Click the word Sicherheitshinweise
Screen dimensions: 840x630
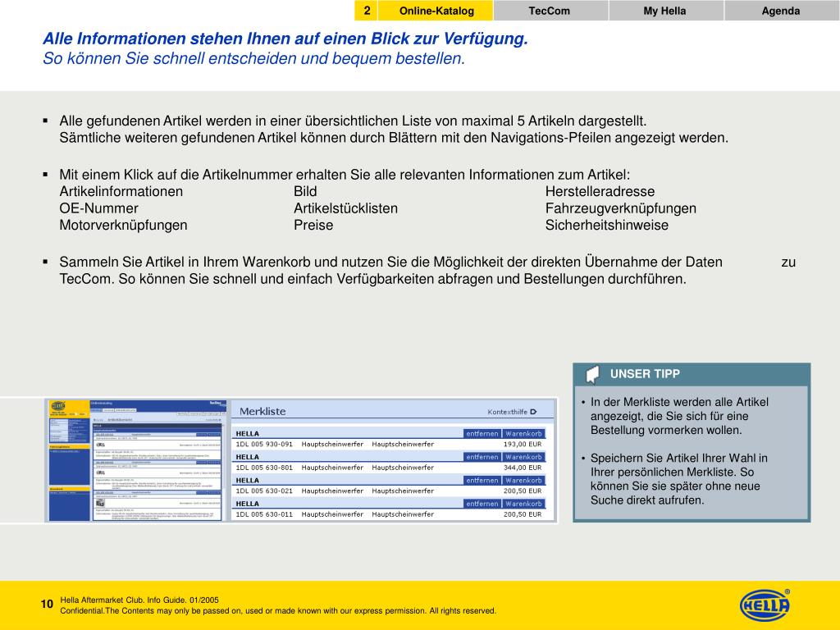point(606,225)
